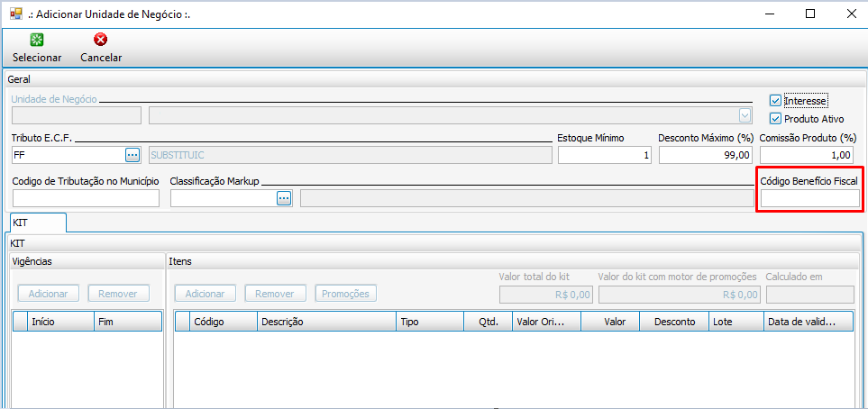Focus the Tributo E.C.F. code field
Image resolution: width=868 pixels, height=409 pixels.
pos(69,155)
